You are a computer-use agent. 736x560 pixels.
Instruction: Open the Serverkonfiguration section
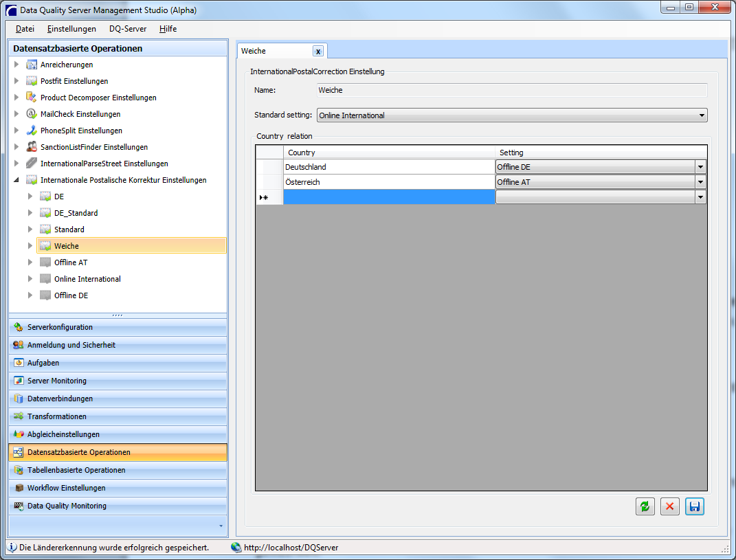118,327
